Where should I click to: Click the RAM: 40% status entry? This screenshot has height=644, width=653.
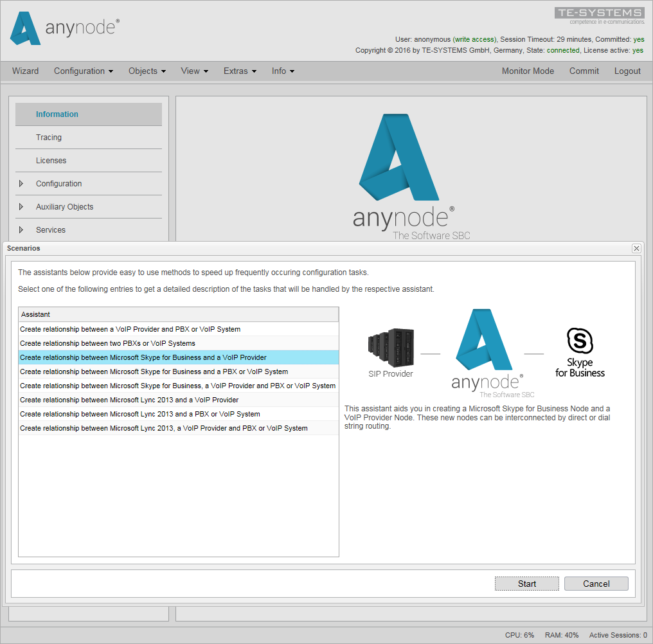(x=561, y=635)
